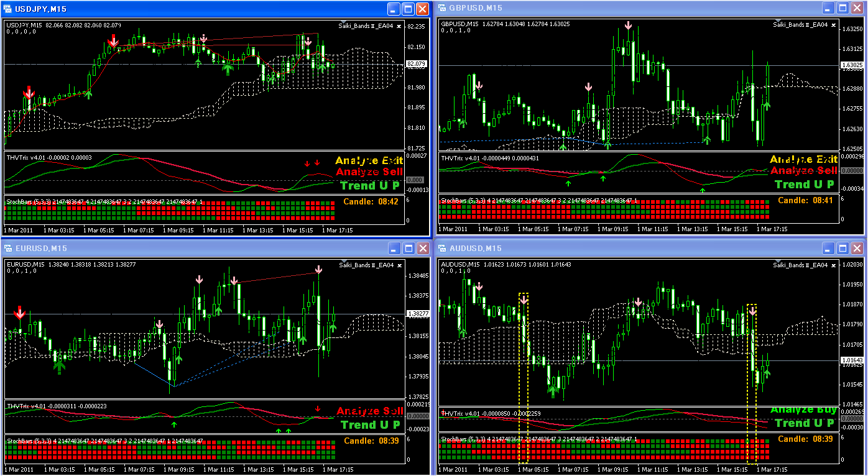
Task: Select 'Trend U P' label in the USDJPY chart
Action: pos(370,185)
